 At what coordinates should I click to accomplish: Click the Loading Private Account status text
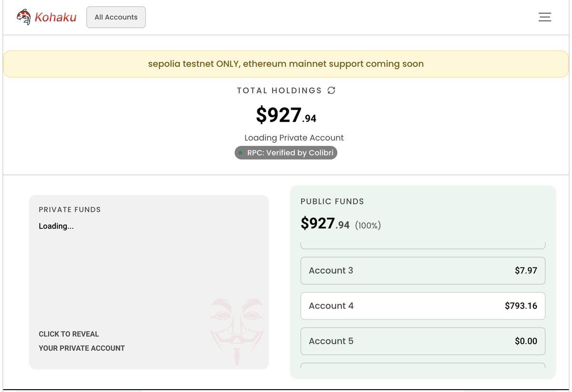(x=294, y=138)
